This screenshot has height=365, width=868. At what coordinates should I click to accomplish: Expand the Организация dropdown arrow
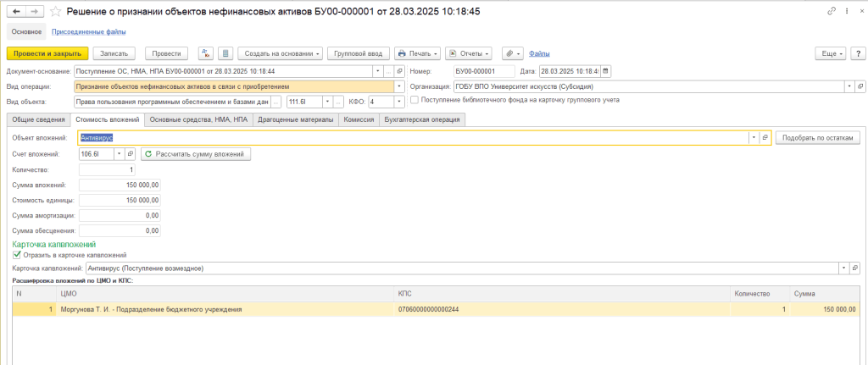pyautogui.click(x=849, y=86)
